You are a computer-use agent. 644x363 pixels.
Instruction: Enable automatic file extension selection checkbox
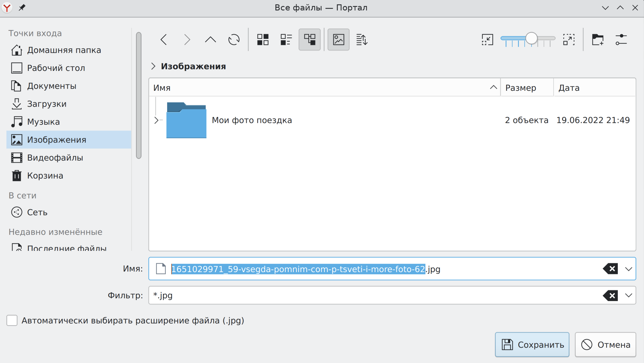12,320
